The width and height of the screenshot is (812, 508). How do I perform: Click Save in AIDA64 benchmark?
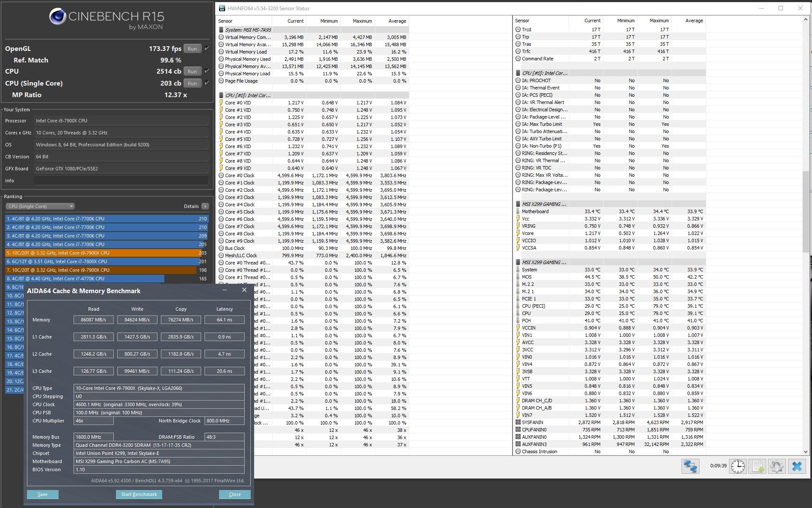point(43,494)
